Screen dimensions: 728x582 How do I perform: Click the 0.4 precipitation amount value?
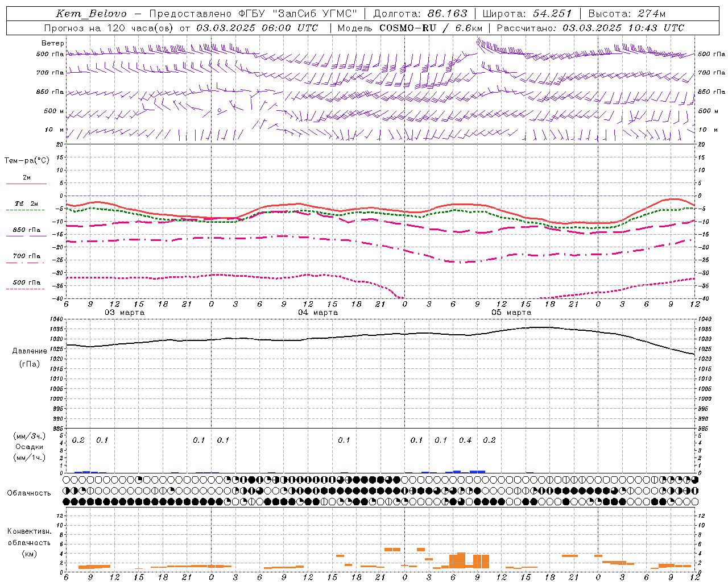(465, 440)
